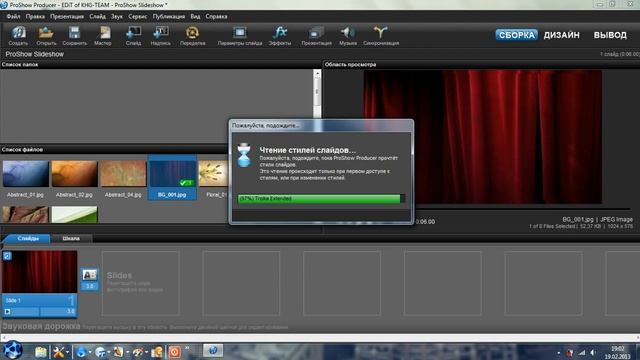The width and height of the screenshot is (640, 360).
Task: Click the tools wrench icon in taskbar
Action: coord(59,352)
